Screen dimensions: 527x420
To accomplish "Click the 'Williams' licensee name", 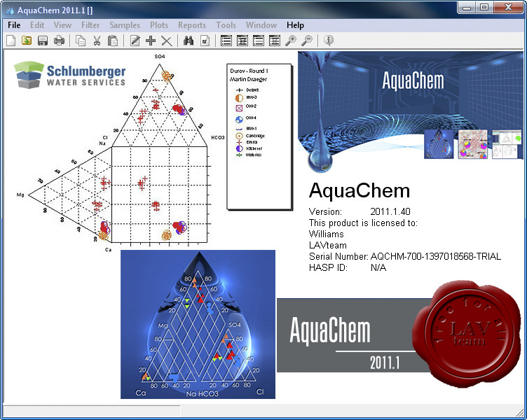I will coord(327,234).
